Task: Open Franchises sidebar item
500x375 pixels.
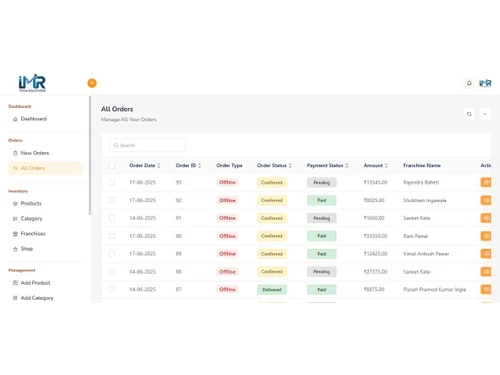Action: [x=33, y=234]
